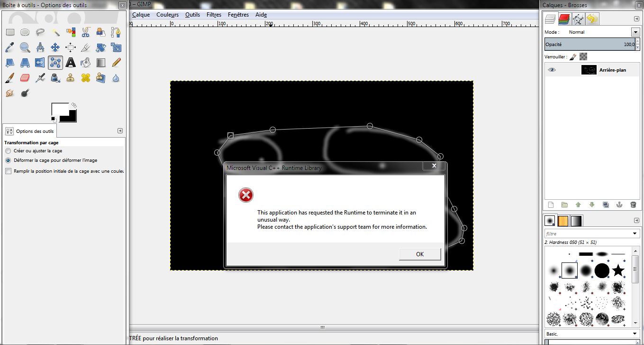Switch to the Channels tab
This screenshot has height=345, width=644.
(564, 19)
